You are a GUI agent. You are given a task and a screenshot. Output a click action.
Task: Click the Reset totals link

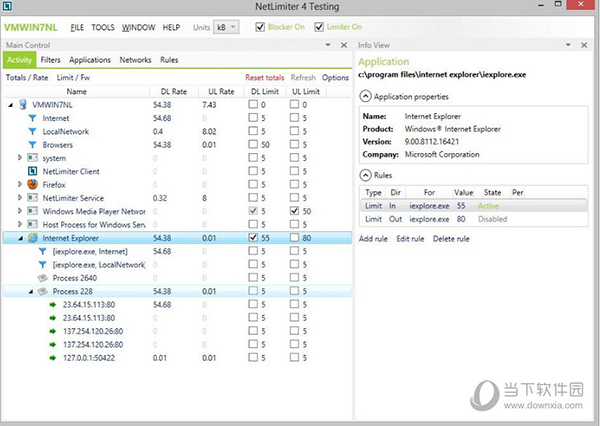[265, 78]
